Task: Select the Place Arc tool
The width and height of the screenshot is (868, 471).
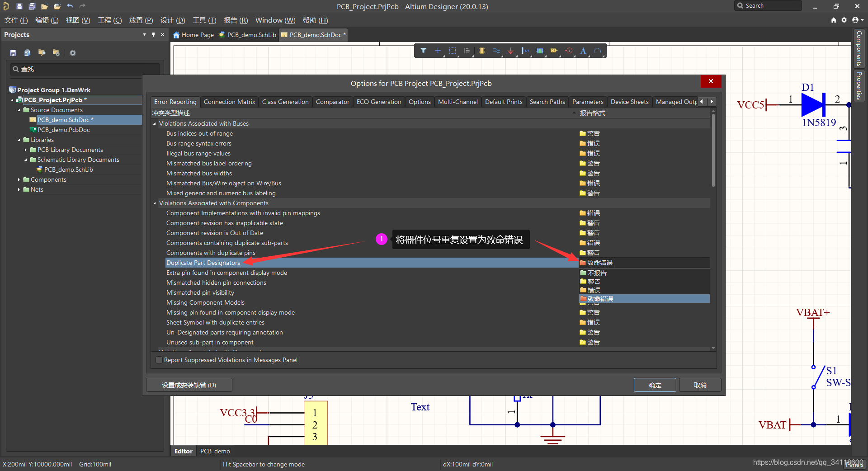Action: 598,51
